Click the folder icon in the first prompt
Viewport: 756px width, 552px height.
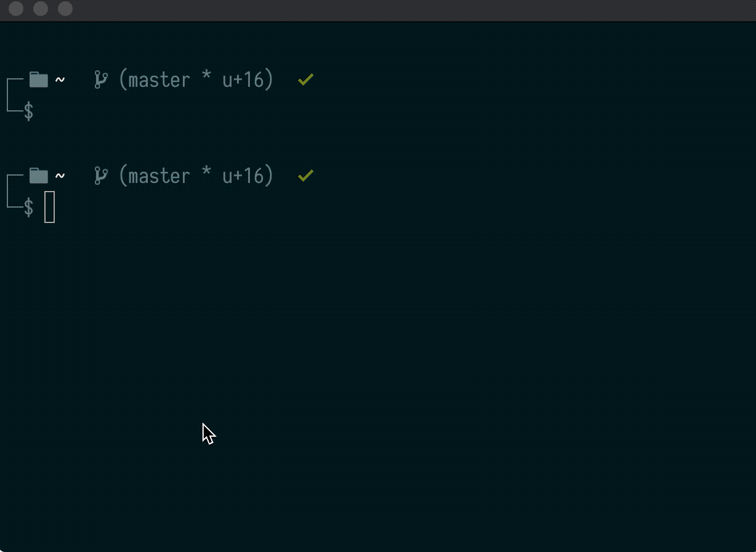coord(38,79)
